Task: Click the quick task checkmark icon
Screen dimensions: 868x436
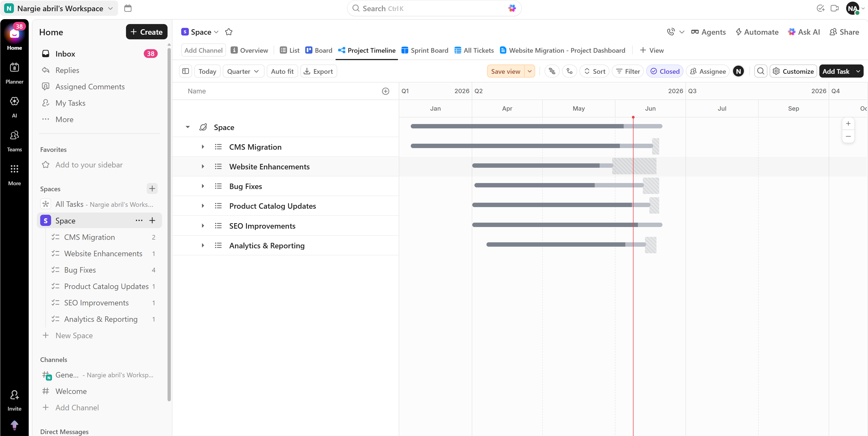Action: 820,8
